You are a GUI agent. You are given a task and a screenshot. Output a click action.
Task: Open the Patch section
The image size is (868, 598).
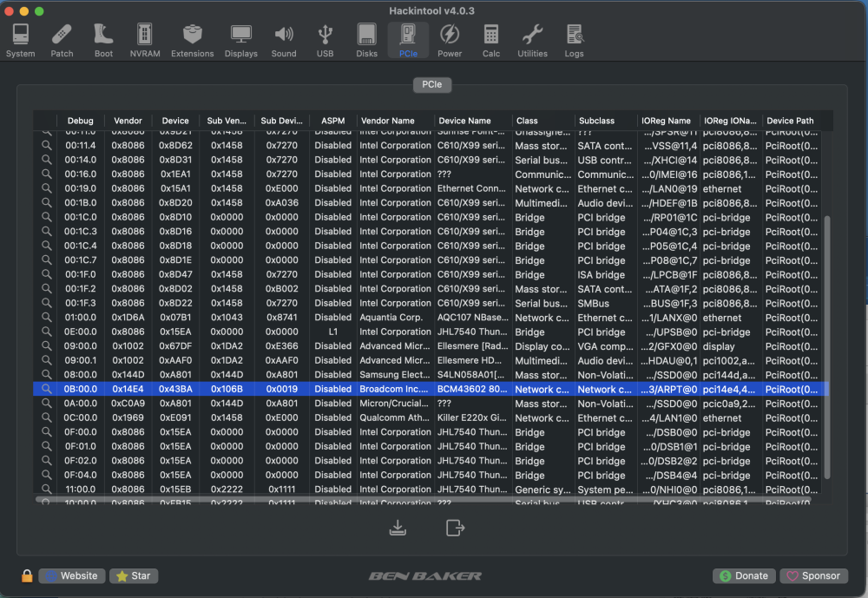click(62, 41)
